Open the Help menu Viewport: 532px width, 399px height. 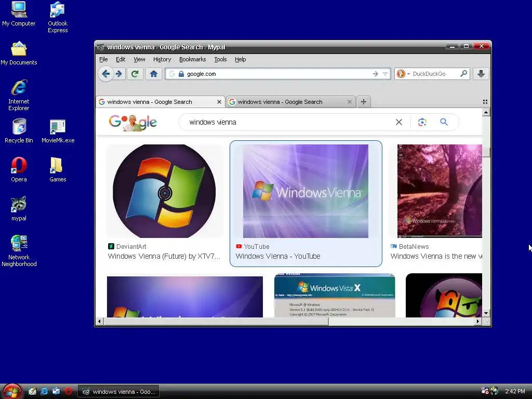pyautogui.click(x=240, y=59)
